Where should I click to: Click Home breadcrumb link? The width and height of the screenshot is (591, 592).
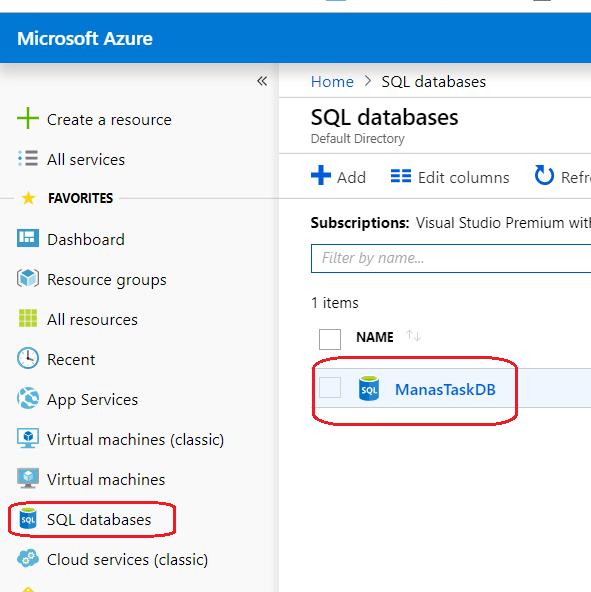[332, 82]
